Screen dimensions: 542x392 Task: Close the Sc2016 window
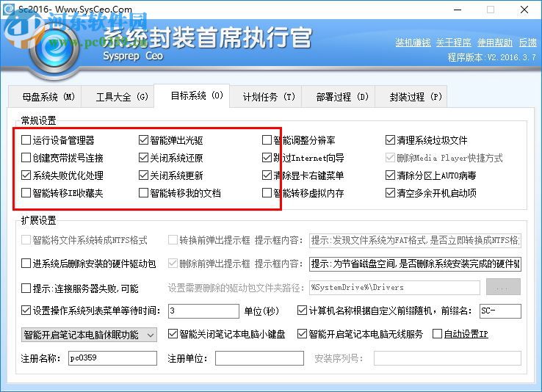[524, 10]
